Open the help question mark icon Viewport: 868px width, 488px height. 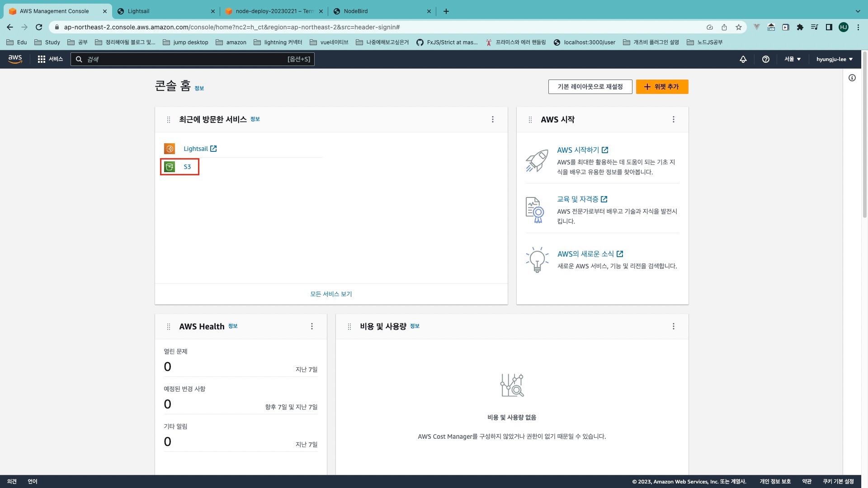coord(765,59)
